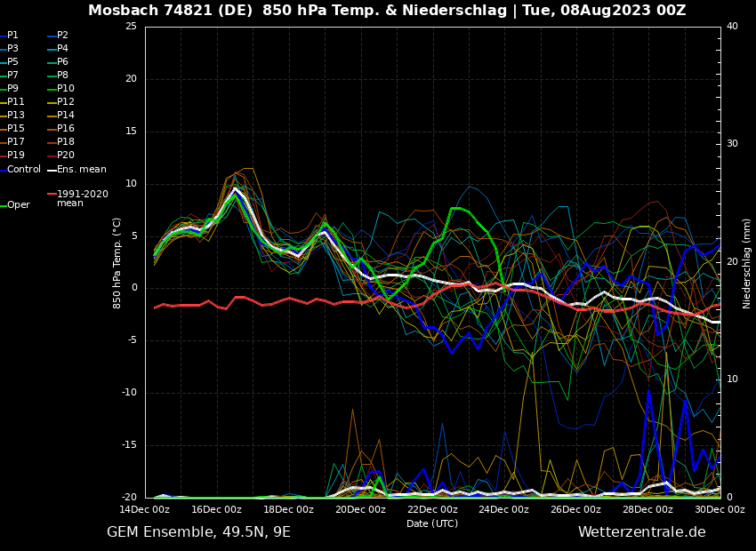Click the 1991-2020 mean legend entry
756x551 pixels.
pyautogui.click(x=82, y=198)
